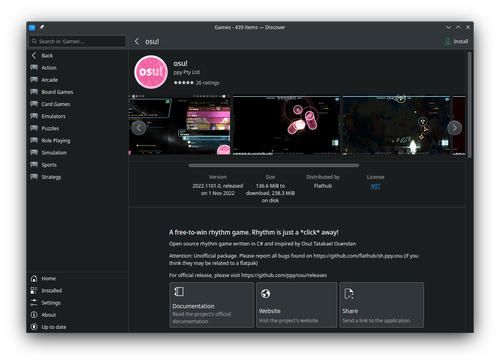Open the Action games category
500x364 pixels.
point(77,68)
